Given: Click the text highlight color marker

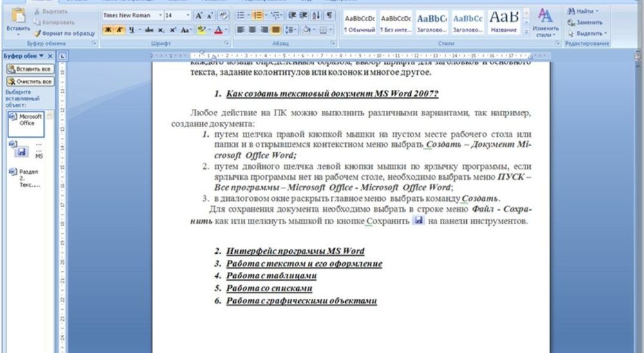Looking at the screenshot, I should pos(201,30).
